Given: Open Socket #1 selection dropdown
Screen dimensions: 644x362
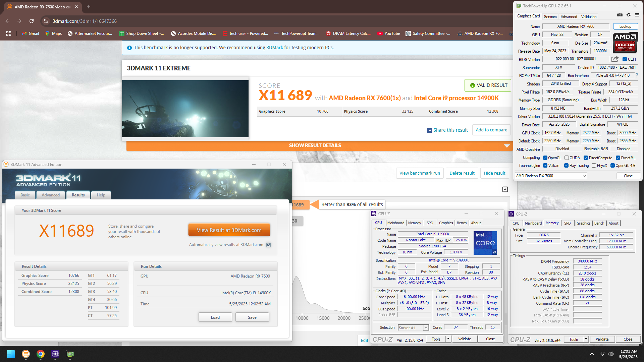Looking at the screenshot, I should tap(413, 328).
